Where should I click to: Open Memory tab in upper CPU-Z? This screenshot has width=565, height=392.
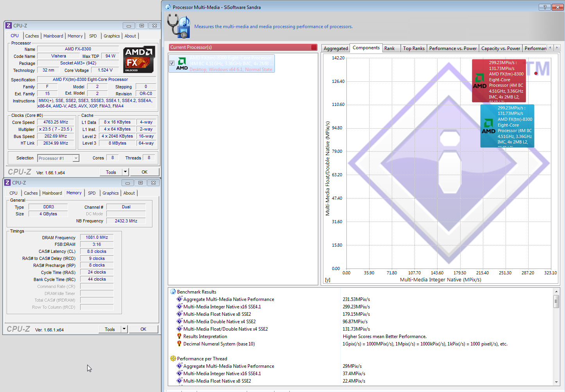tap(75, 36)
